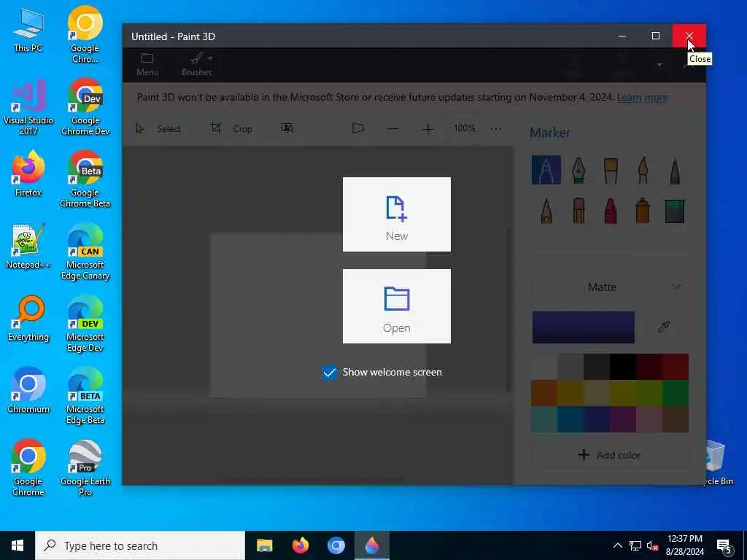Image resolution: width=747 pixels, height=560 pixels.
Task: Select the Spray can brush
Action: click(642, 210)
